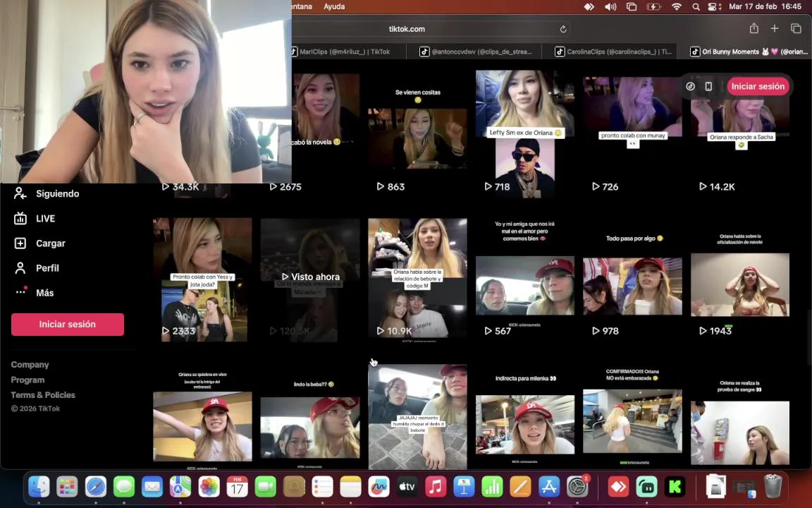Open Mail from the Dock
The height and width of the screenshot is (508, 812).
(152, 487)
